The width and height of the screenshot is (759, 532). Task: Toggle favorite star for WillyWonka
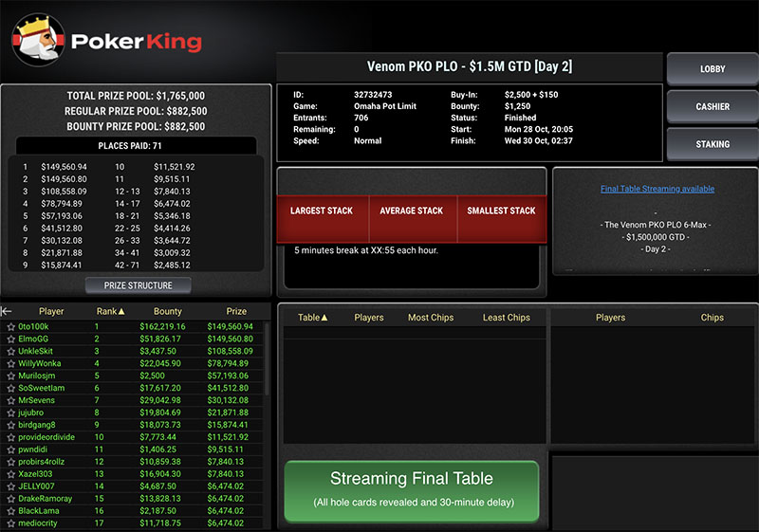click(x=10, y=364)
